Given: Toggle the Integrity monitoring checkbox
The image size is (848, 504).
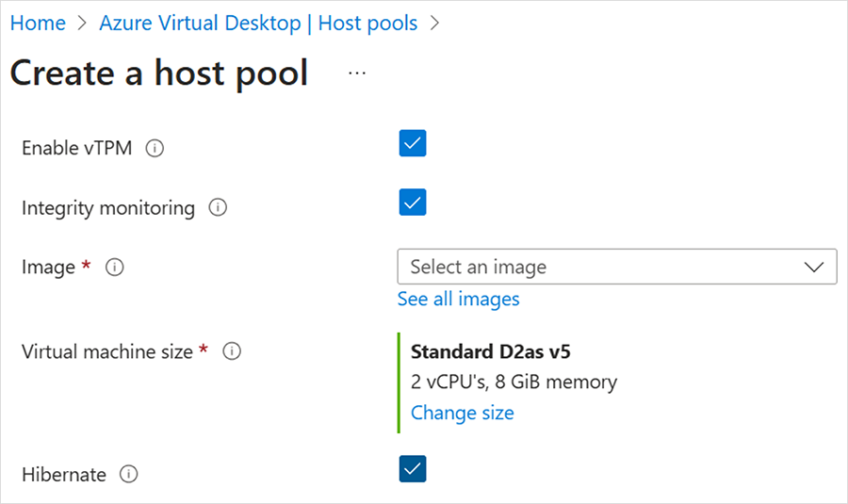Looking at the screenshot, I should tap(413, 203).
